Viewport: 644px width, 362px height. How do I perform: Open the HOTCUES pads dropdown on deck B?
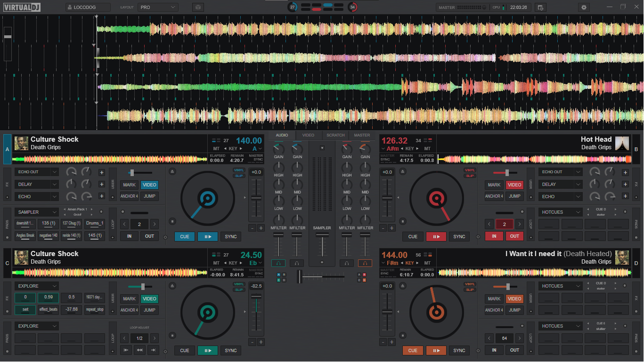tap(561, 212)
